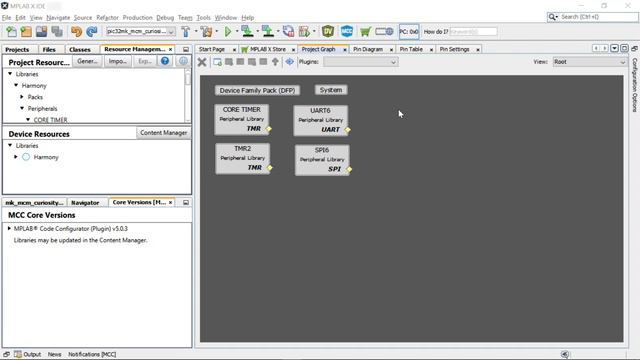Open the shopping cart store icon
The width and height of the screenshot is (640, 360).
pos(365,31)
